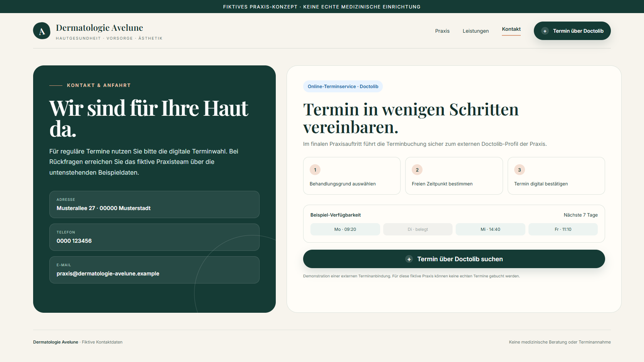Click the Dermatologie Avelune site title
The width and height of the screenshot is (644, 362).
pos(99,28)
